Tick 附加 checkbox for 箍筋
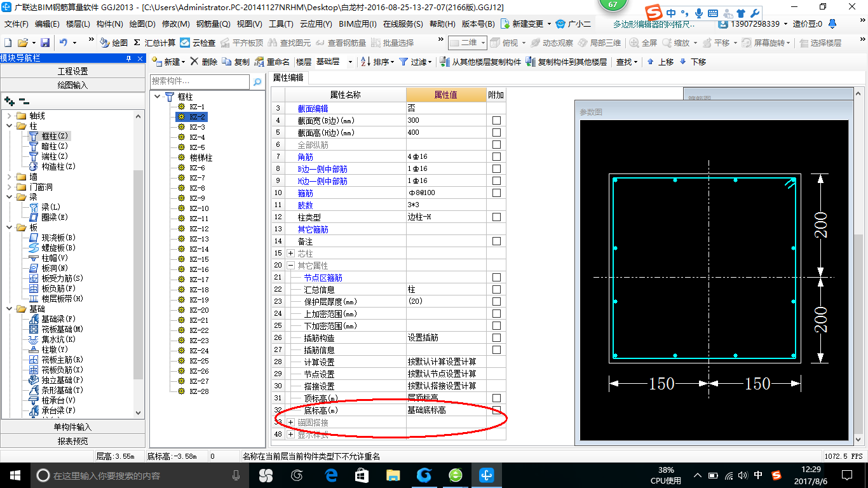Image resolution: width=868 pixels, height=488 pixels. tap(496, 193)
